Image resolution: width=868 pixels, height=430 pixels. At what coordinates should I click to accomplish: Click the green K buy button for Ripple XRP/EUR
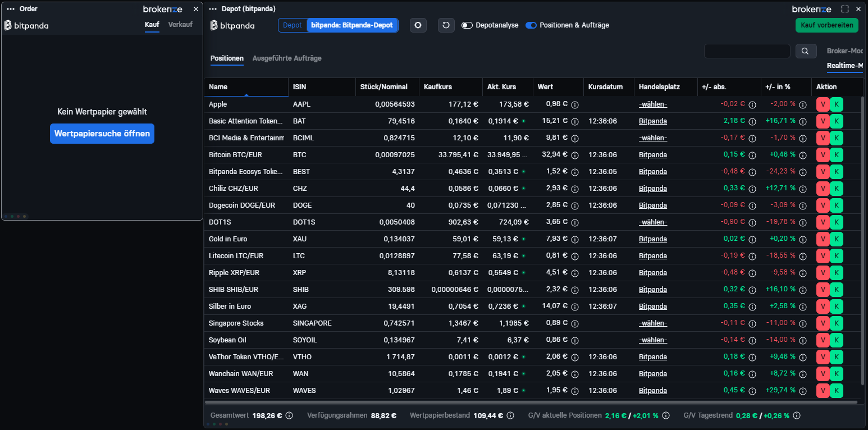tap(837, 273)
